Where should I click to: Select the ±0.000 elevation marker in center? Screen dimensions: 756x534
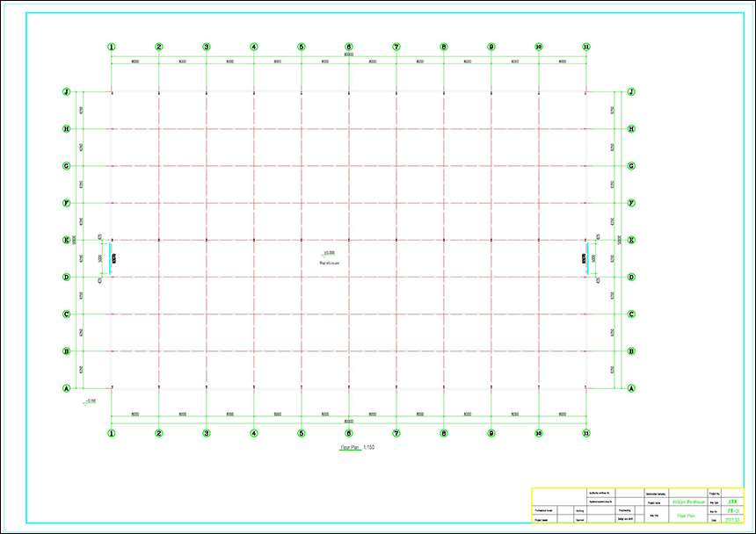point(329,253)
